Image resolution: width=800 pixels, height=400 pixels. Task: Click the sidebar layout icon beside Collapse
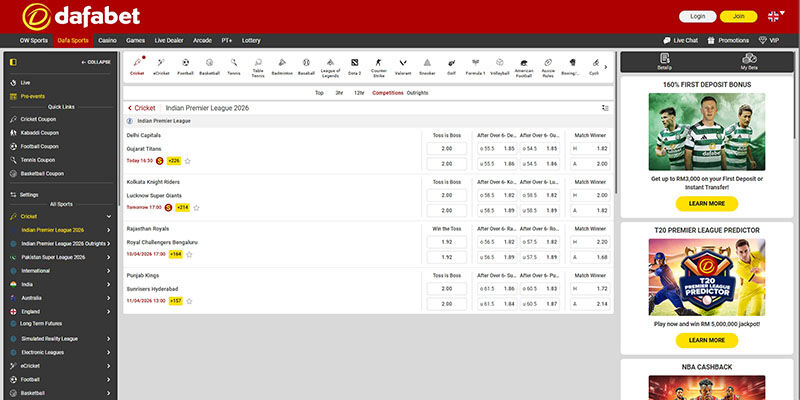(x=13, y=62)
